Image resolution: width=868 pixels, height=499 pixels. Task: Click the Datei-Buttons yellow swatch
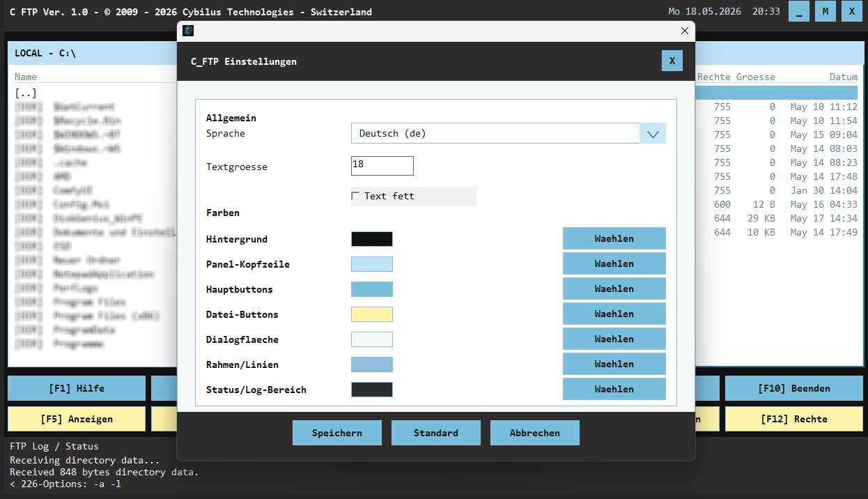click(372, 314)
